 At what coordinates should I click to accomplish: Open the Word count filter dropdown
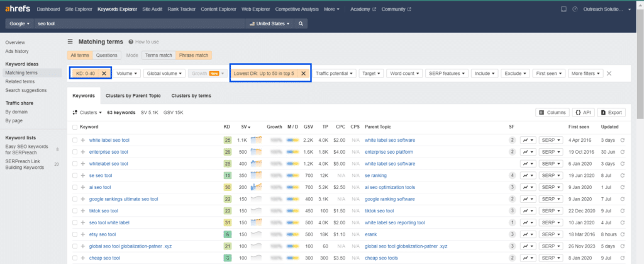[404, 73]
